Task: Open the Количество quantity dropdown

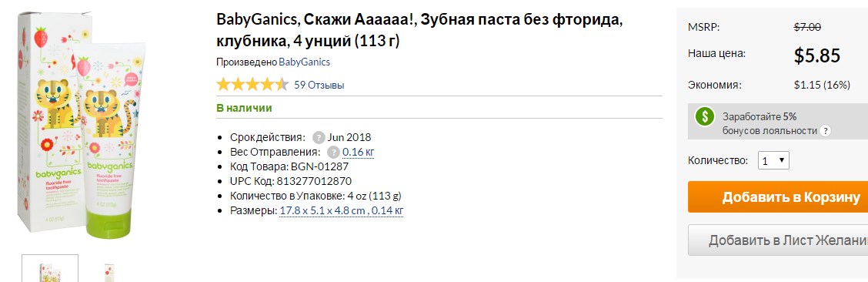Action: (x=773, y=161)
